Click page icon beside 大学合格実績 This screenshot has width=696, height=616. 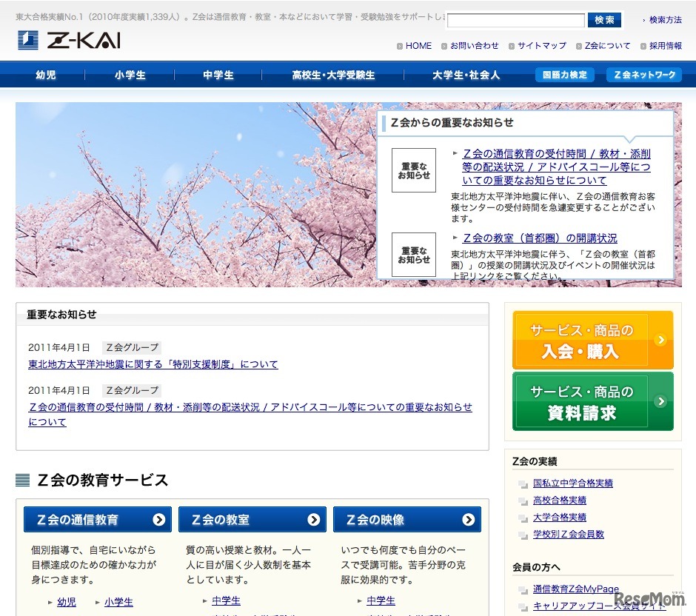point(523,518)
